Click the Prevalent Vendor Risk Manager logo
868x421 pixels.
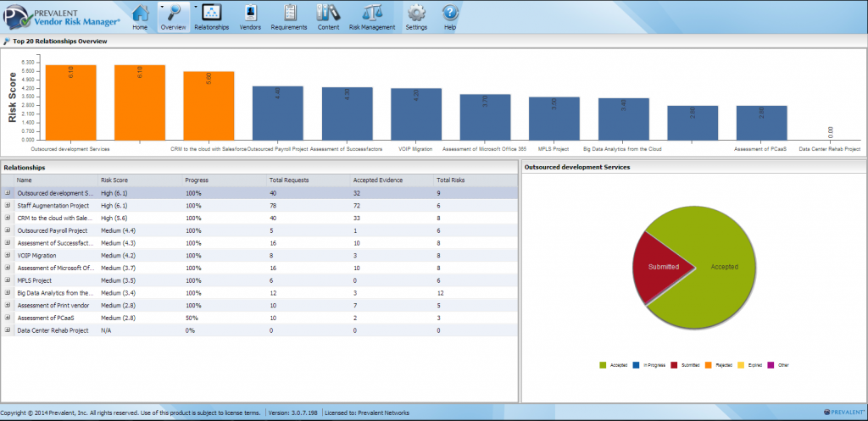(x=59, y=17)
